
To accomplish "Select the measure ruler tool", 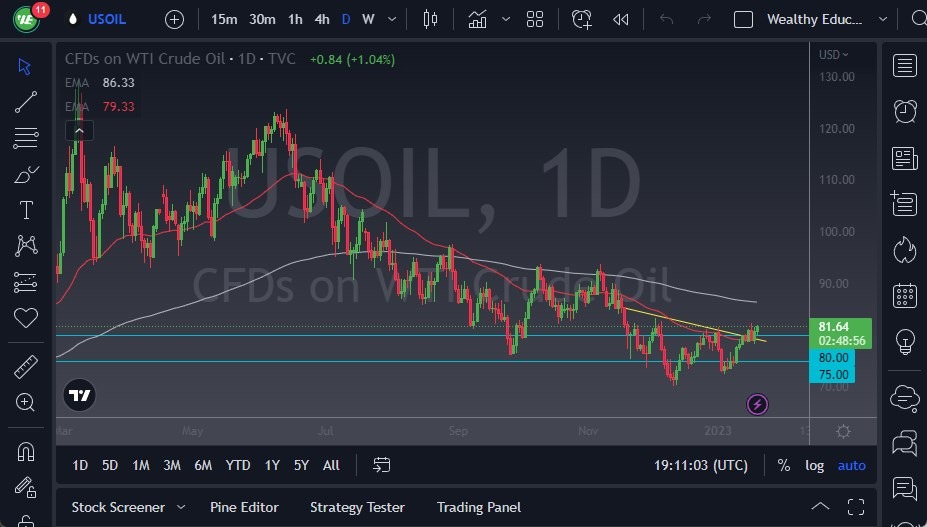I will 26,366.
